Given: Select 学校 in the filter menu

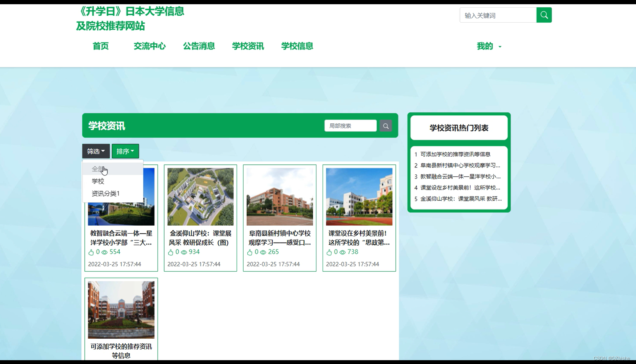Looking at the screenshot, I should tap(113, 181).
